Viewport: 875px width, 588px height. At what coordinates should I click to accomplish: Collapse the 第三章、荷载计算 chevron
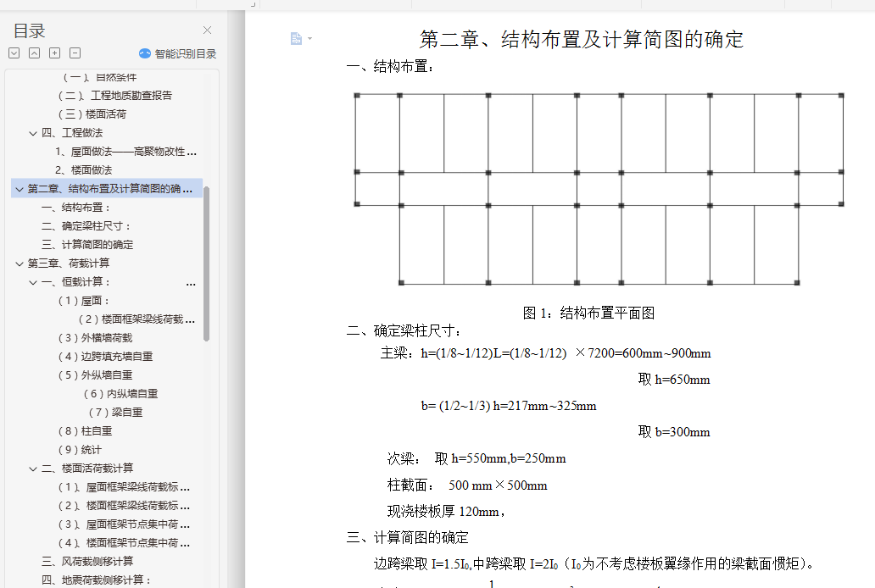point(20,263)
